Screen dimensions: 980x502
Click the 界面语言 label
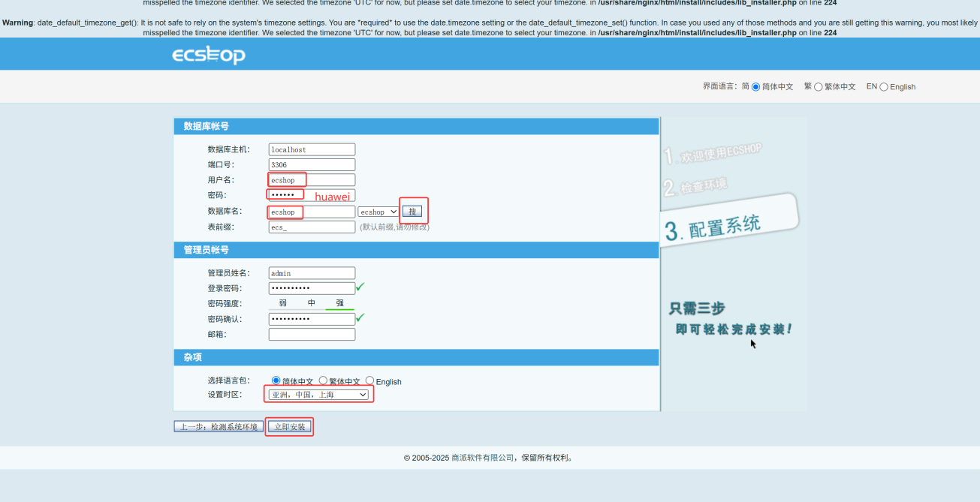(x=721, y=87)
